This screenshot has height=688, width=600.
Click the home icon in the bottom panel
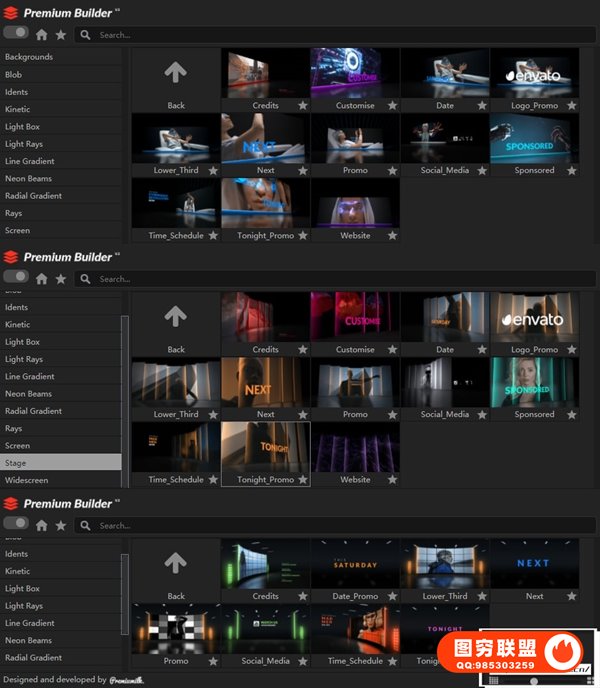coord(42,525)
